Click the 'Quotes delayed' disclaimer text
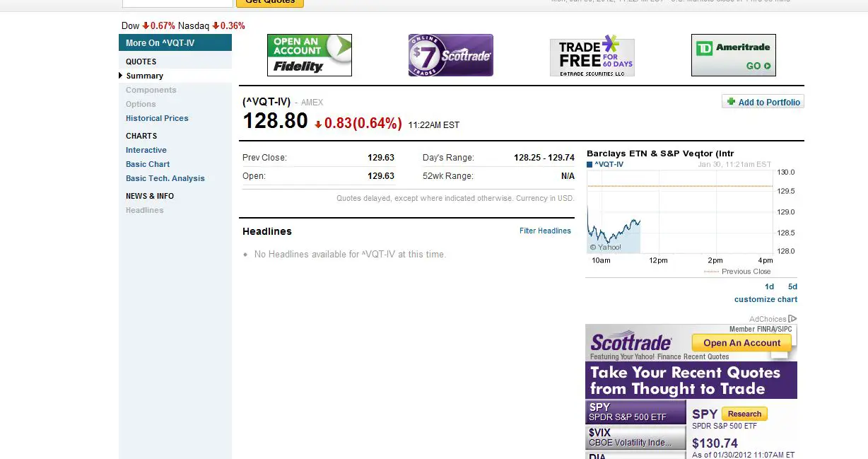Image resolution: width=868 pixels, height=459 pixels. tap(455, 199)
